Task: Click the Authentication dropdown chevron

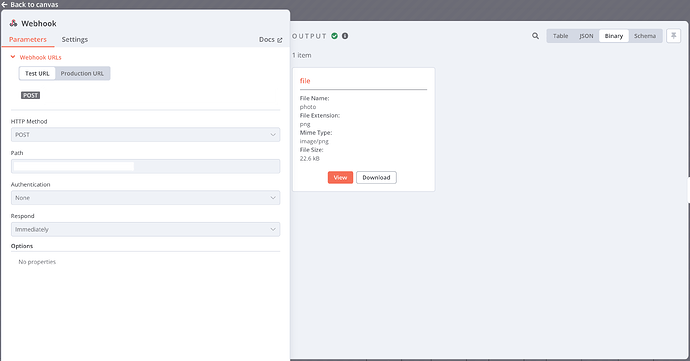Action: click(273, 198)
